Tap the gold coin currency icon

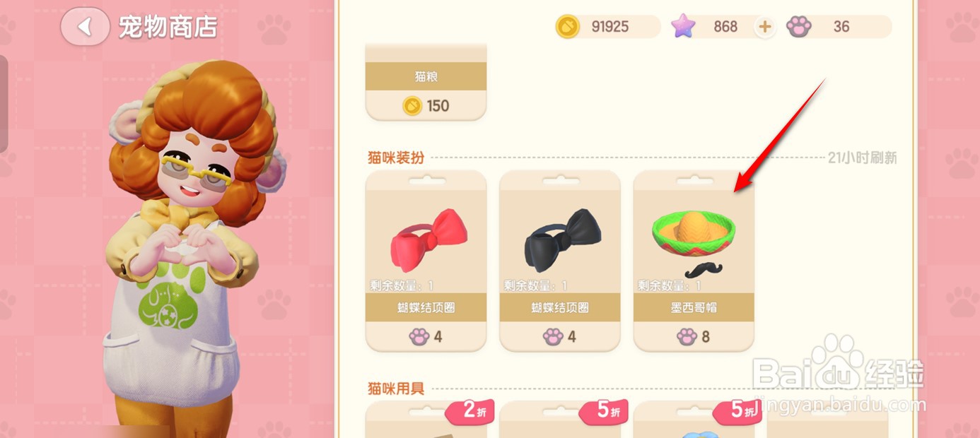tap(567, 27)
